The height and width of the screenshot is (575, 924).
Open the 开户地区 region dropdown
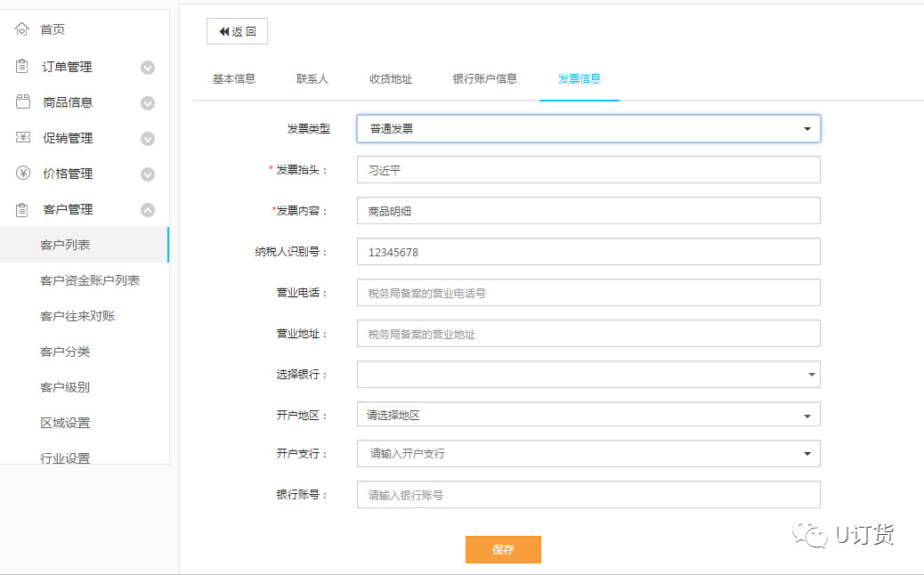tap(588, 416)
